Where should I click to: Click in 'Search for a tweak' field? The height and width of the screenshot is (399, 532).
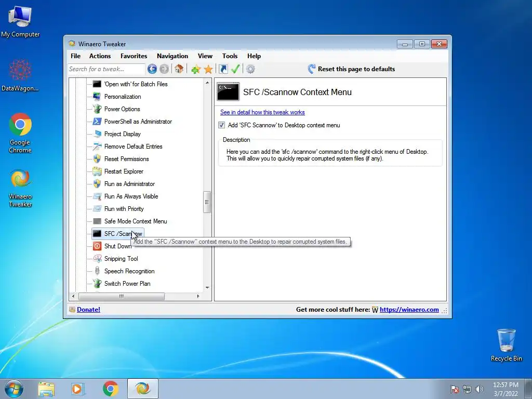106,69
